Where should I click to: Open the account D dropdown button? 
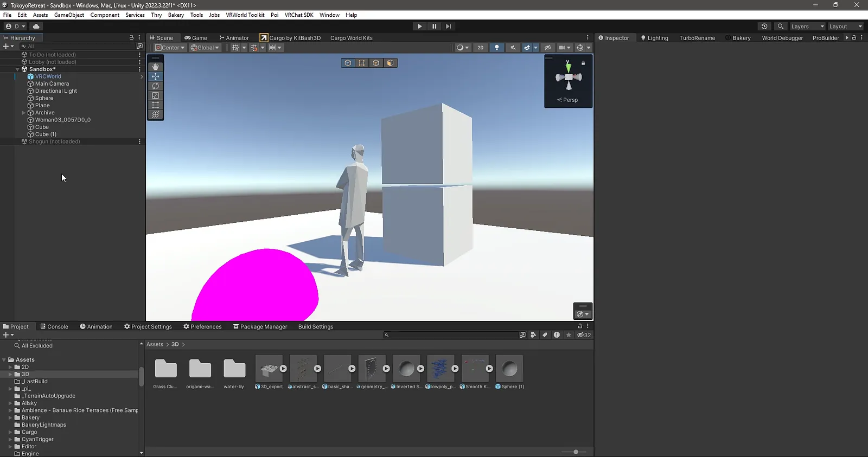(15, 26)
